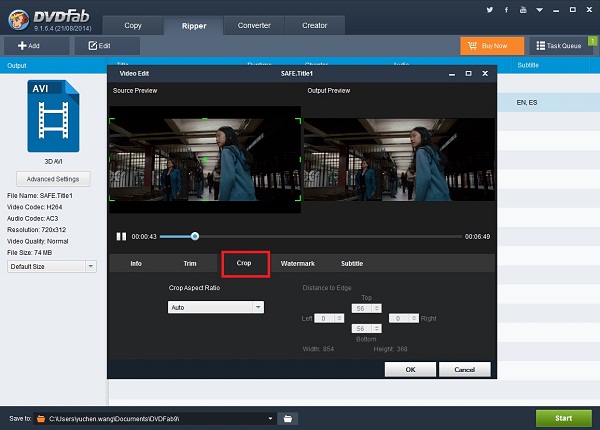600x430 pixels.
Task: Click the bottom-right green crop corner handle
Action: tap(298, 198)
